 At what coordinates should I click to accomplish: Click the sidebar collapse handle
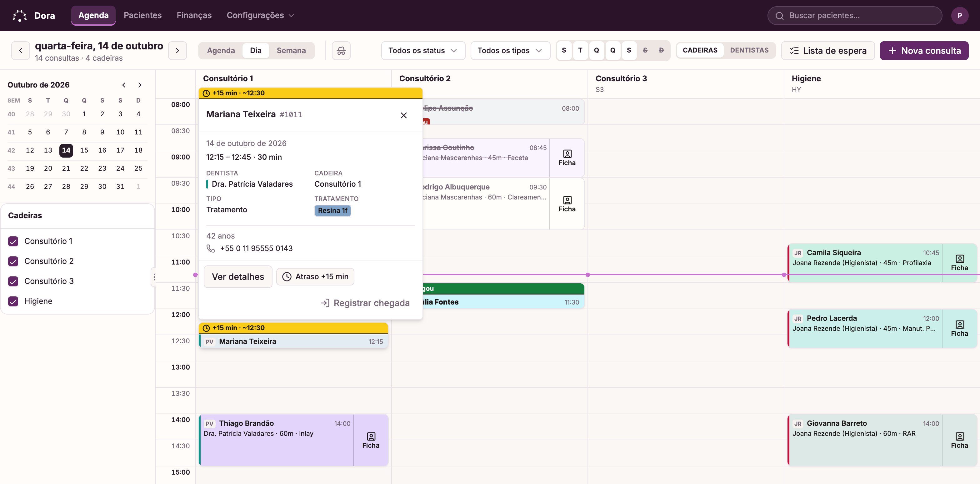[154, 277]
